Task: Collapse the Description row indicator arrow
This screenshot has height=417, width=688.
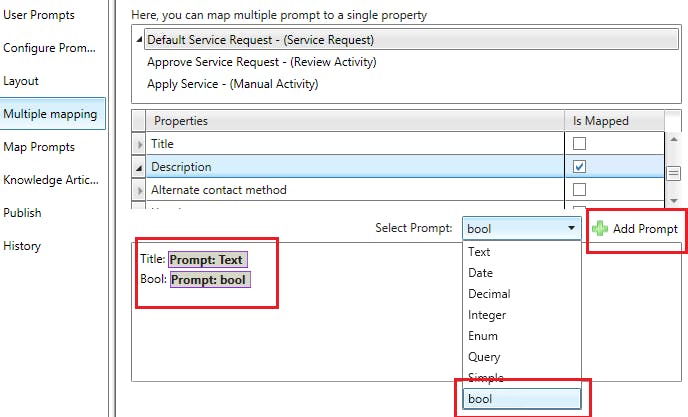Action: click(x=139, y=167)
